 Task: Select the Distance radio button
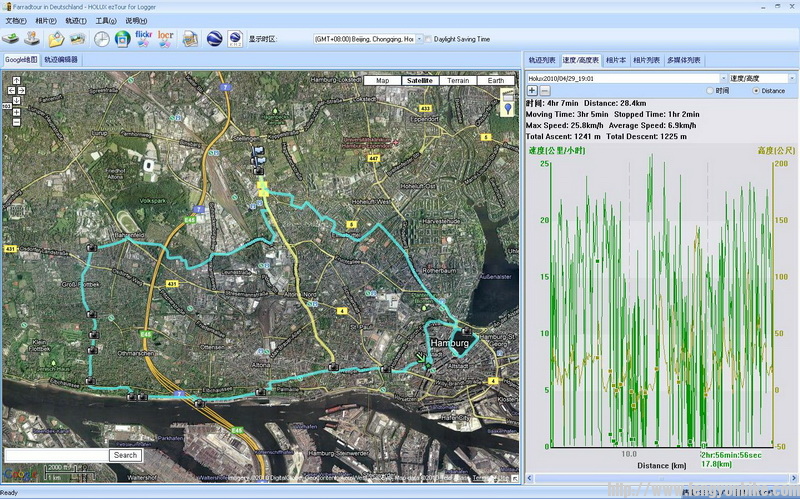point(756,91)
